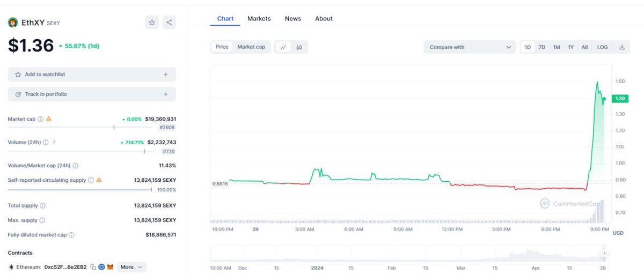Click the $18,866,571 fully diluted value

(160, 235)
